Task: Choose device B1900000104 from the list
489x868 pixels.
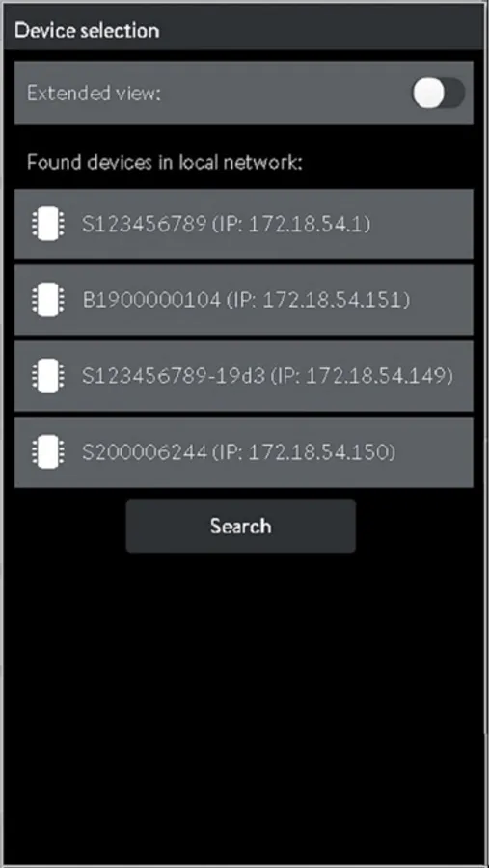Action: click(244, 300)
